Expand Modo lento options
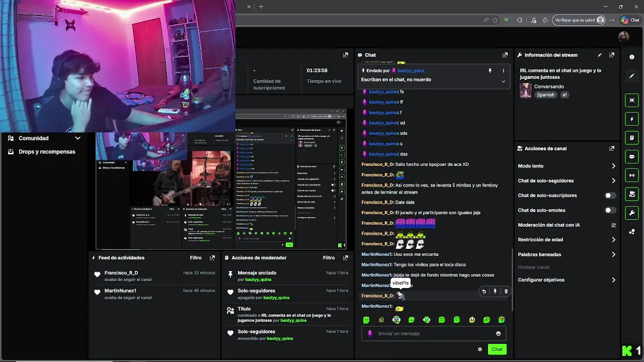Screen dimensions: 644x362 (613, 166)
